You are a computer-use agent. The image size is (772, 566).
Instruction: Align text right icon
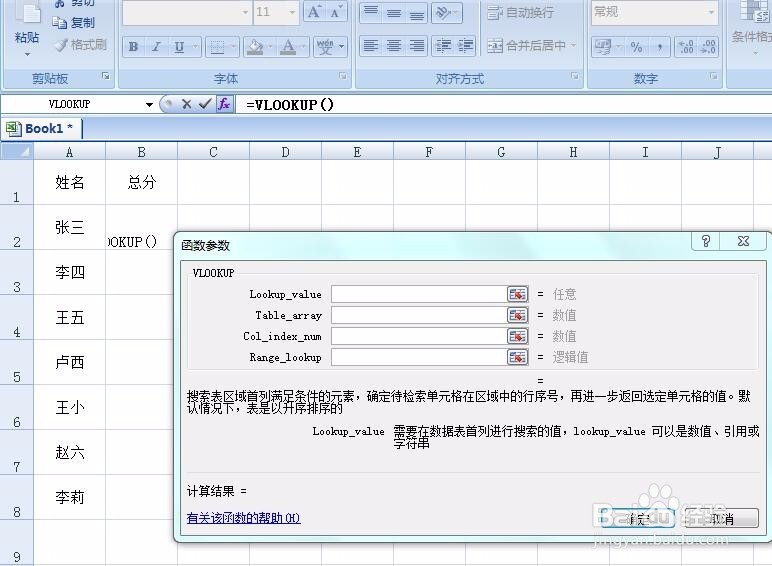[x=417, y=46]
